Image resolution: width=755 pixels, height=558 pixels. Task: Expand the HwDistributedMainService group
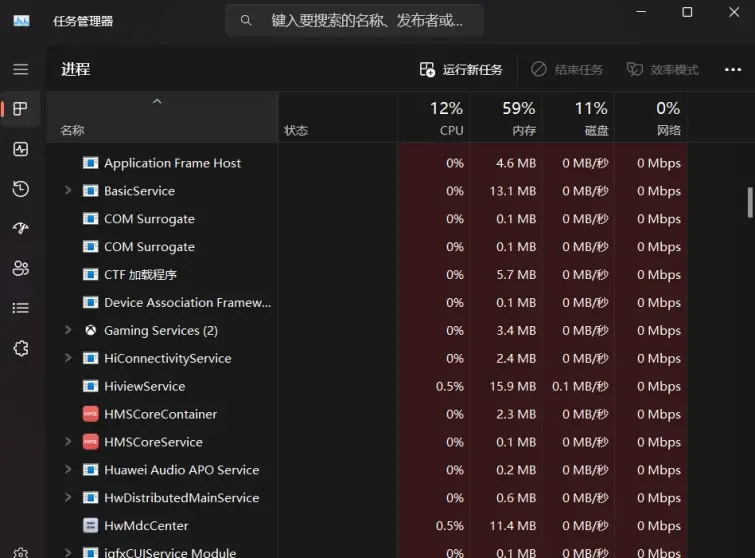click(x=68, y=498)
